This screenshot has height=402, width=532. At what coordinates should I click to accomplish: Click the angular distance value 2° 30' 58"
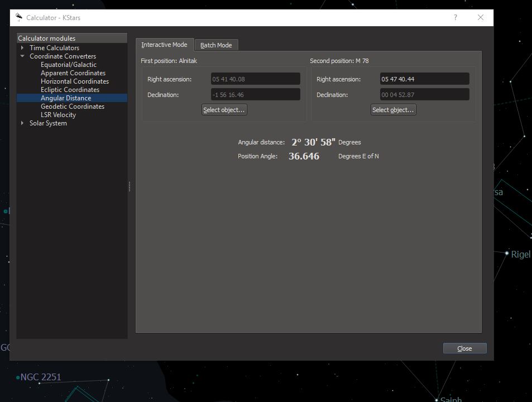click(313, 142)
